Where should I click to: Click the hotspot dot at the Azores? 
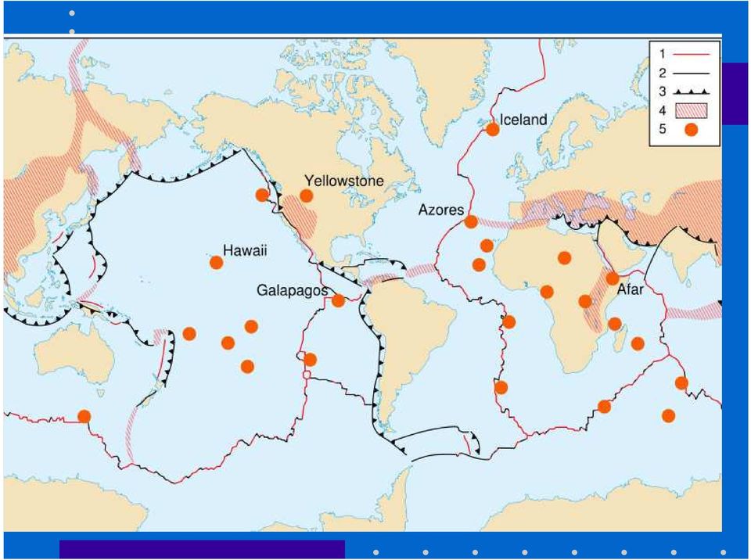pos(471,222)
